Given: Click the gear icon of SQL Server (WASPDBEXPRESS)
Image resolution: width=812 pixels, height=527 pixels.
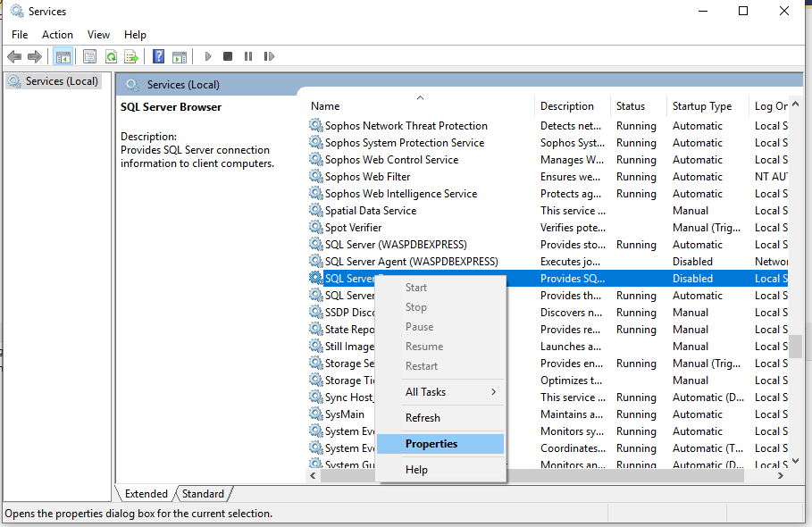Looking at the screenshot, I should 316,245.
